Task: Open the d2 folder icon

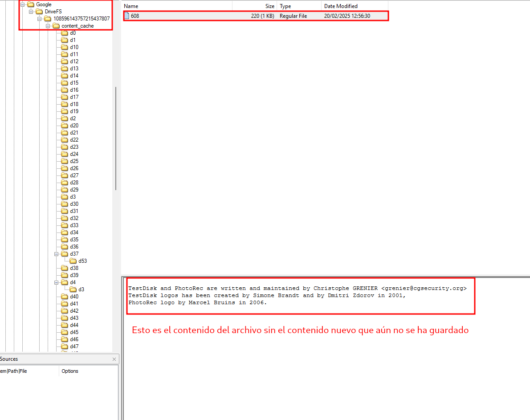Action: (65, 118)
